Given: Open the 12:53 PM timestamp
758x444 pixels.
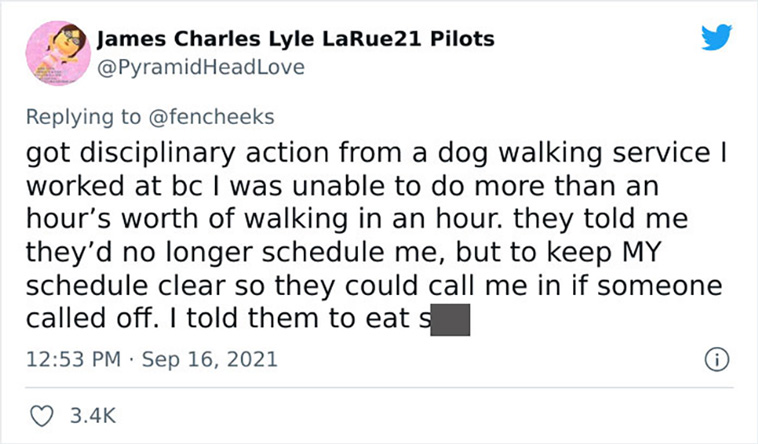Looking at the screenshot, I should point(73,359).
